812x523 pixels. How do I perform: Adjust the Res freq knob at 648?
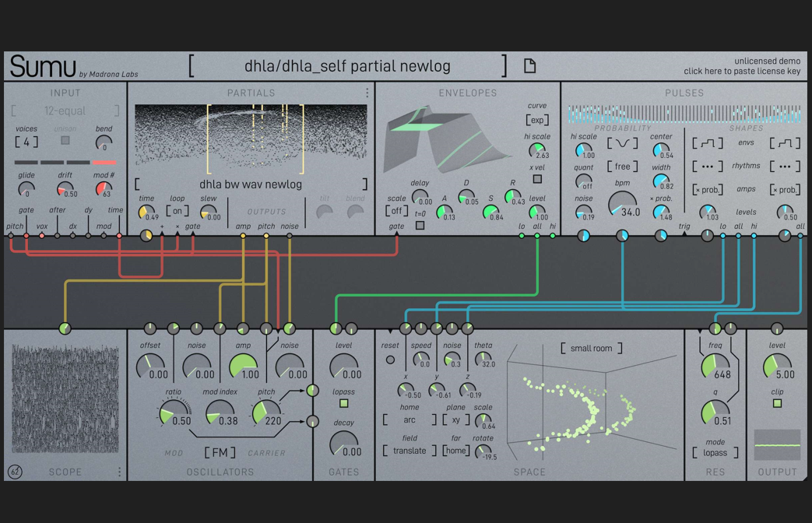715,367
